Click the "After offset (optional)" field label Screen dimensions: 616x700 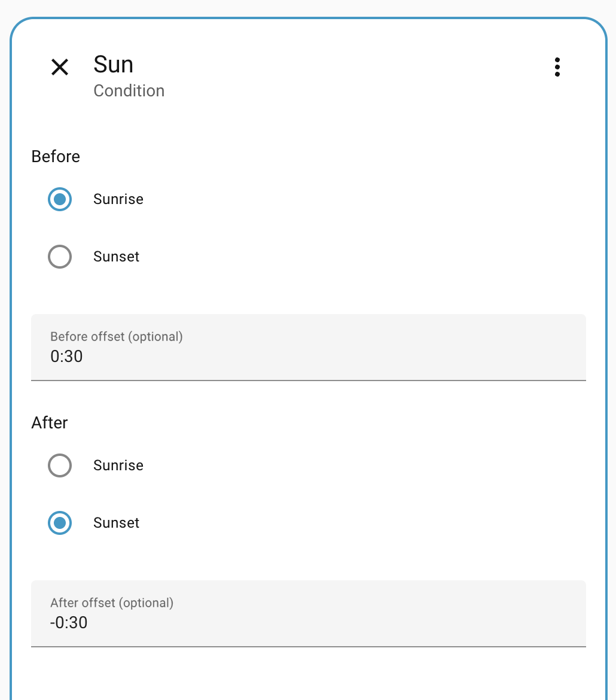[112, 602]
